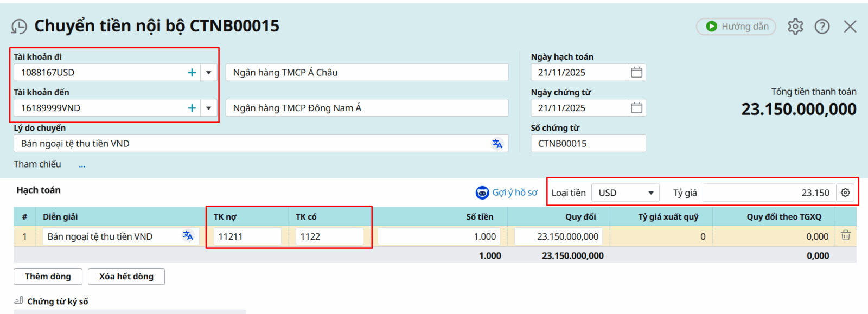Click the Gợi ý hồ sơ link

pyautogui.click(x=507, y=193)
